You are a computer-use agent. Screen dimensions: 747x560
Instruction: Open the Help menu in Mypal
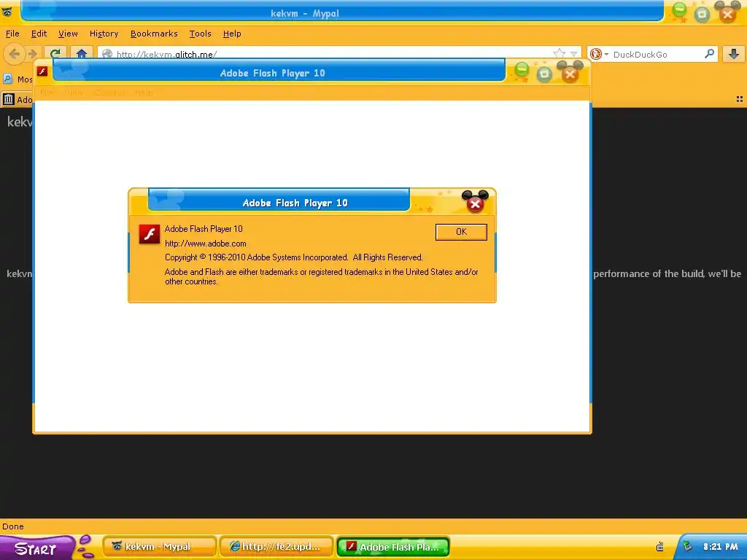point(232,34)
